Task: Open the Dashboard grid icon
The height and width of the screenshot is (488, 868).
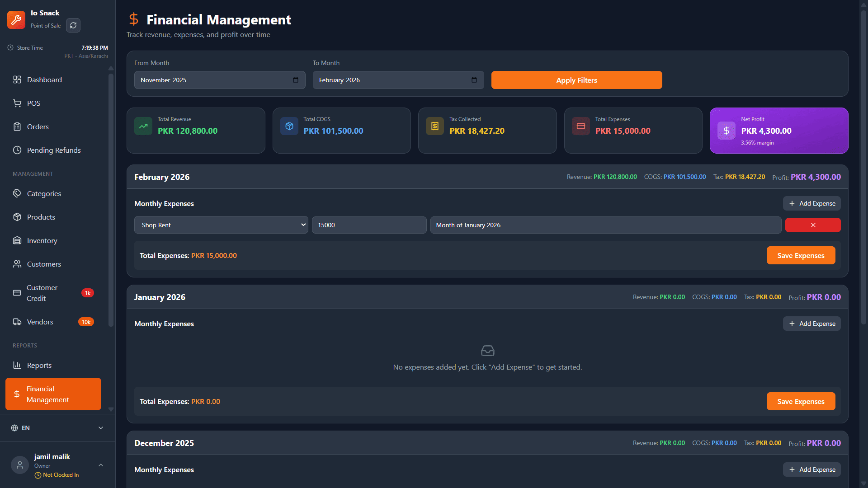Action: [17, 80]
